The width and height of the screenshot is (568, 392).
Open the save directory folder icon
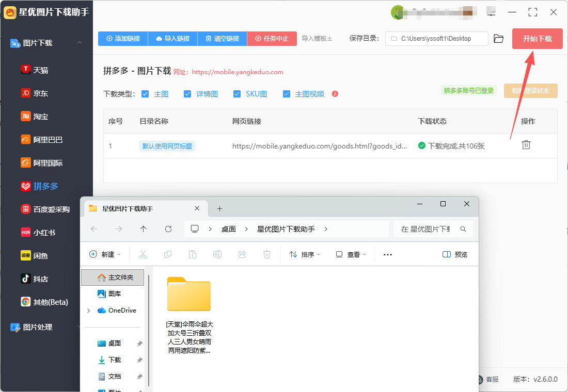coord(498,39)
